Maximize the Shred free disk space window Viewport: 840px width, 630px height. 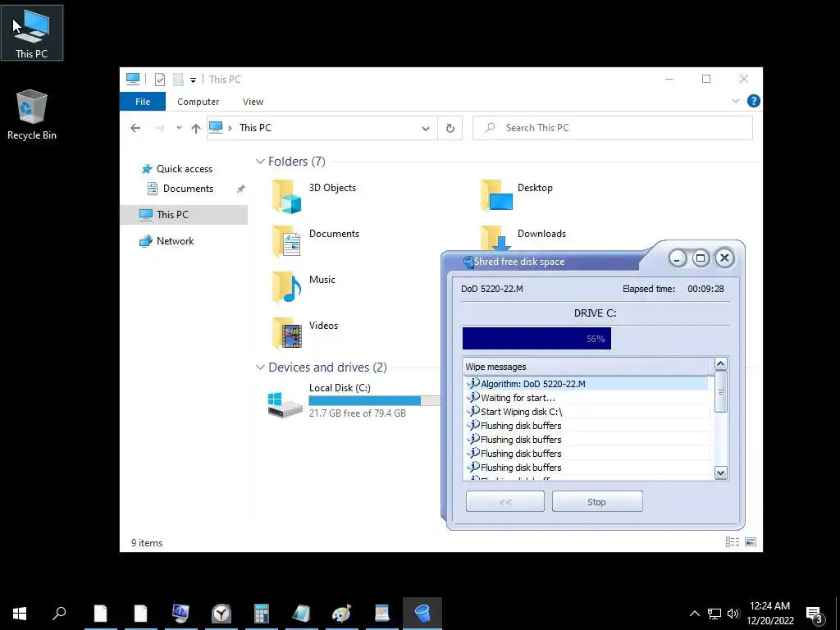tap(701, 258)
